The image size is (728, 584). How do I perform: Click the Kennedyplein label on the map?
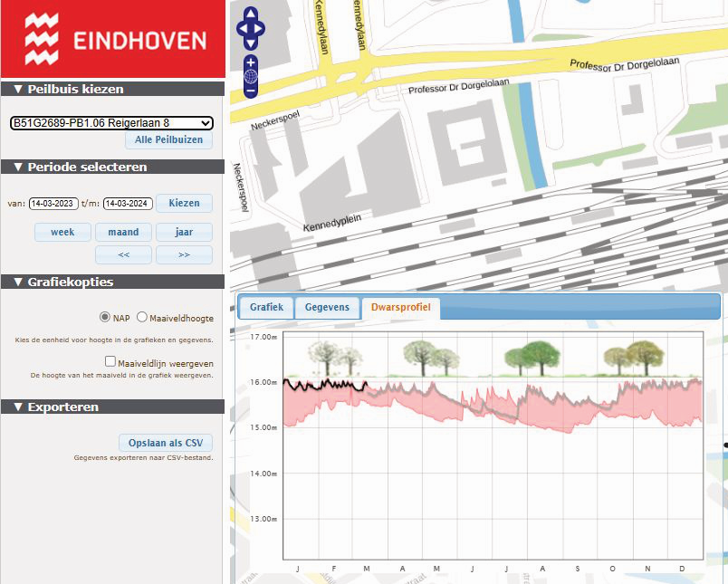[332, 223]
